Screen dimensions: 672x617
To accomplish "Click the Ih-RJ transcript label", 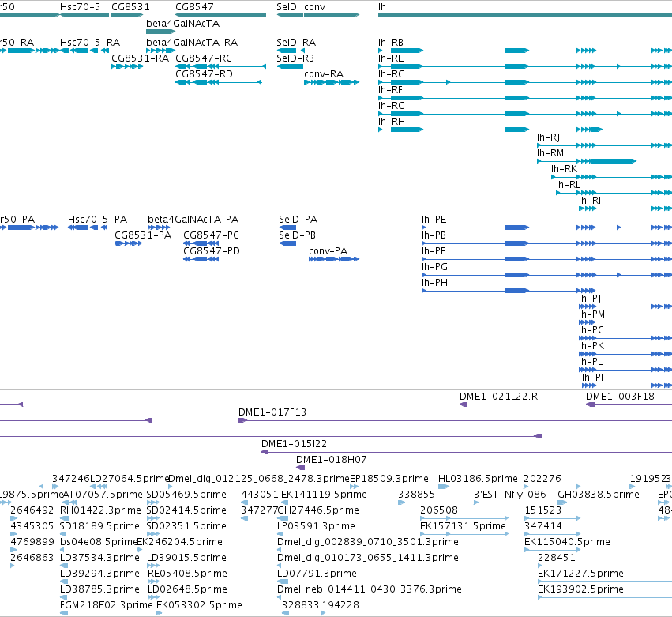I will pyautogui.click(x=548, y=137).
